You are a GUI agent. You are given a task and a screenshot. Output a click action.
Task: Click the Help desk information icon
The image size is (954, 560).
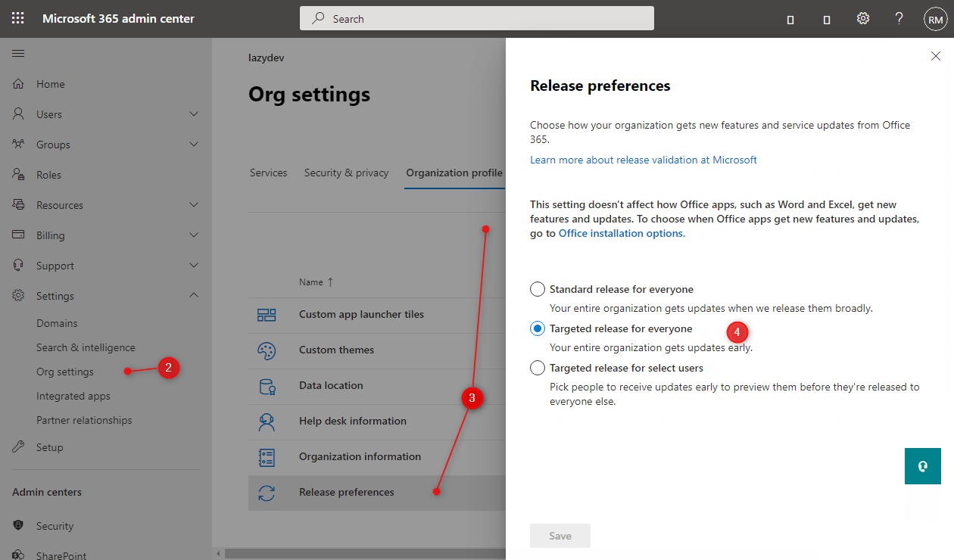pyautogui.click(x=267, y=422)
